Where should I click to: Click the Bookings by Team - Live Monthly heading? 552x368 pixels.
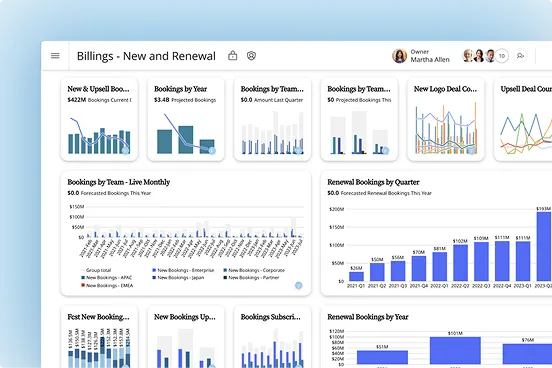click(119, 182)
